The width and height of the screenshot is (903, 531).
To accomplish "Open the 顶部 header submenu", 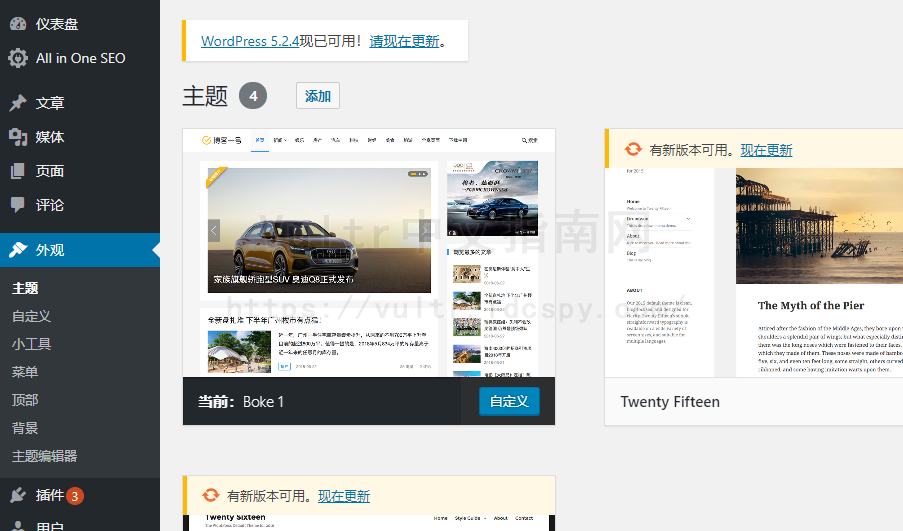I will [x=25, y=400].
